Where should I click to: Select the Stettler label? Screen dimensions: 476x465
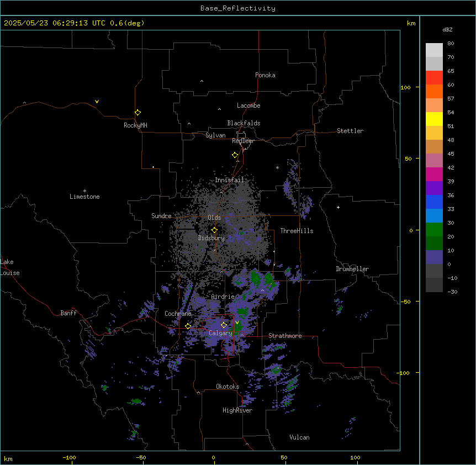(x=350, y=131)
